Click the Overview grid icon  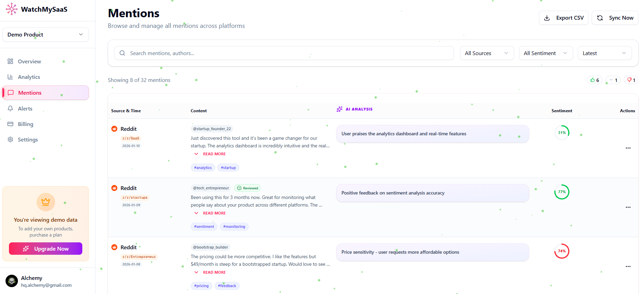click(x=10, y=61)
